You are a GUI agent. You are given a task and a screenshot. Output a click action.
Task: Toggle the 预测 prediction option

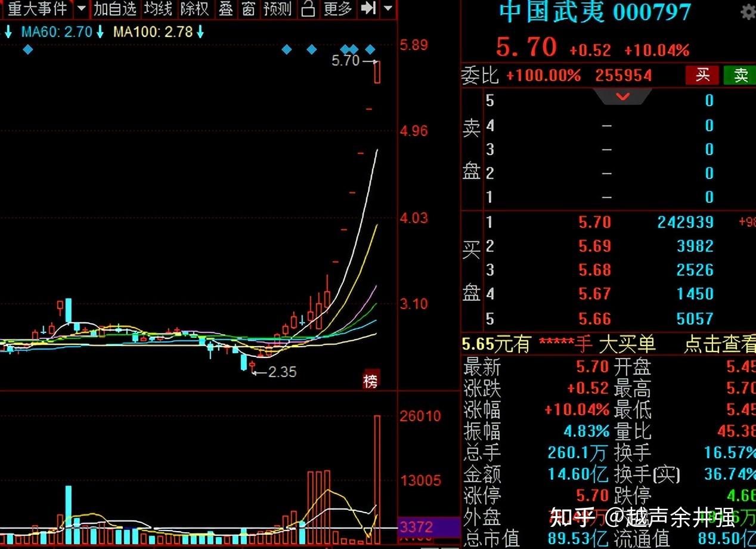pos(277,8)
